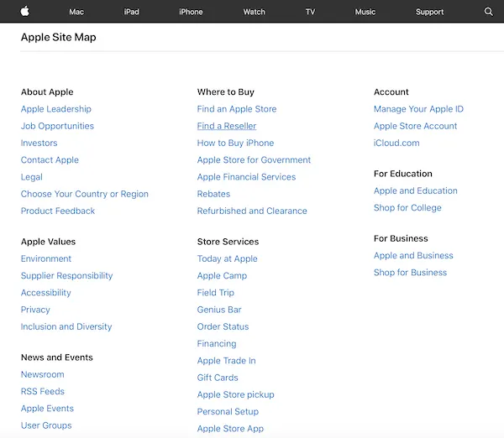Open the search magnifier icon
Viewport: 504px width, 438px height.
click(x=488, y=12)
